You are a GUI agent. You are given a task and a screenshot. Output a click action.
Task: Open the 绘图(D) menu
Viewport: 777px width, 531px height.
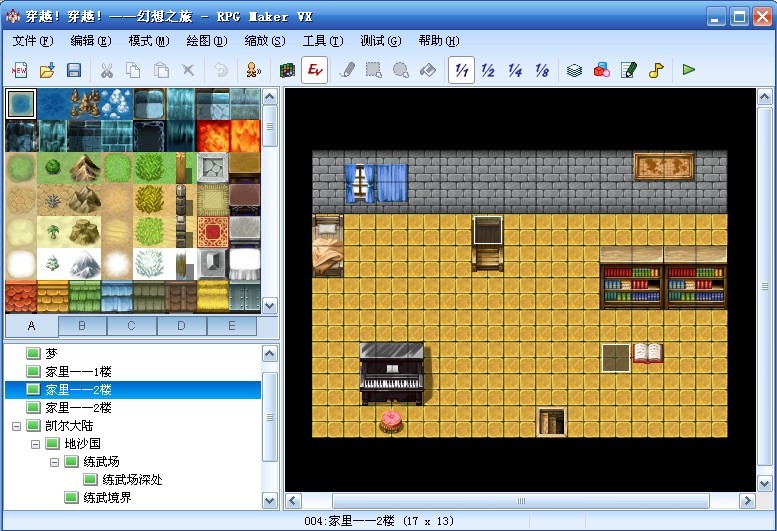click(x=207, y=41)
